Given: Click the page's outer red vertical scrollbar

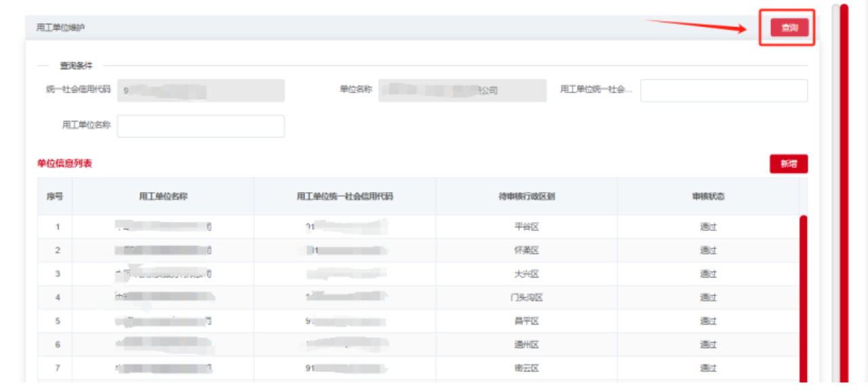Looking at the screenshot, I should [844, 197].
